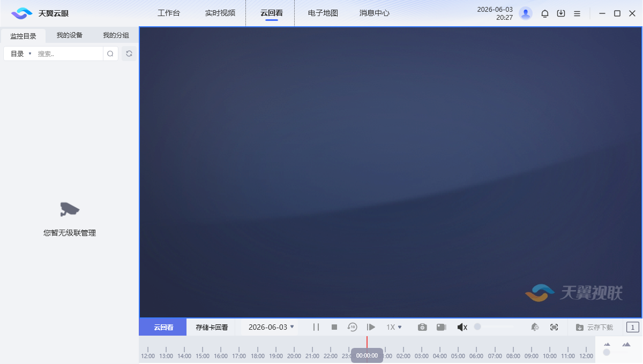
Task: Click the 云存下载 button
Action: tap(595, 327)
